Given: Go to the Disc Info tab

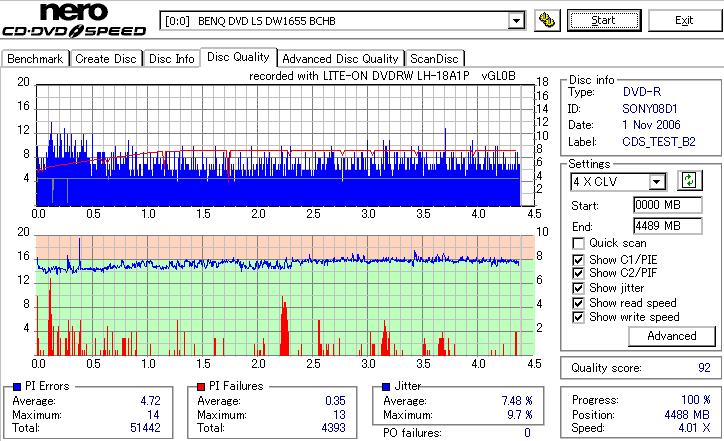Looking at the screenshot, I should pyautogui.click(x=172, y=59).
